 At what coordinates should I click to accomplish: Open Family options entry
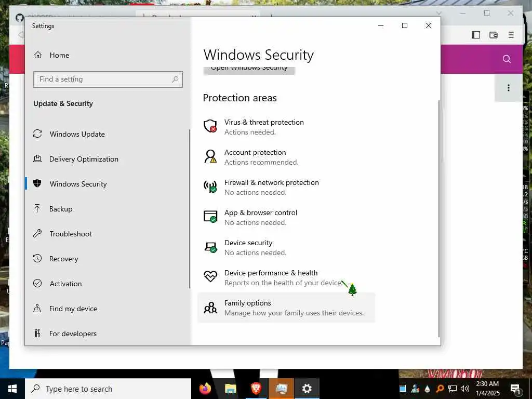(x=286, y=308)
